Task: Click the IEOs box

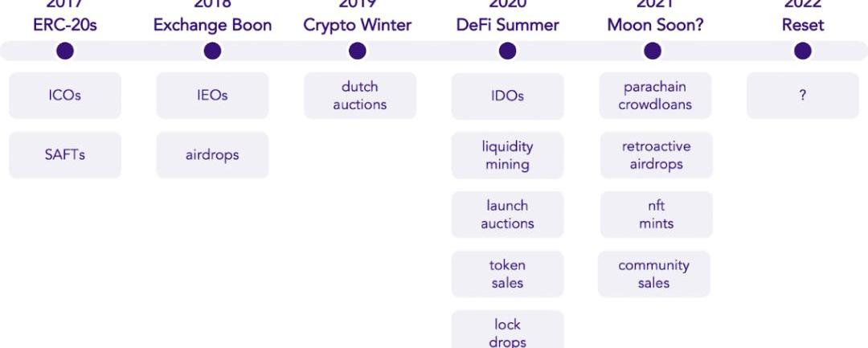Action: click(212, 95)
